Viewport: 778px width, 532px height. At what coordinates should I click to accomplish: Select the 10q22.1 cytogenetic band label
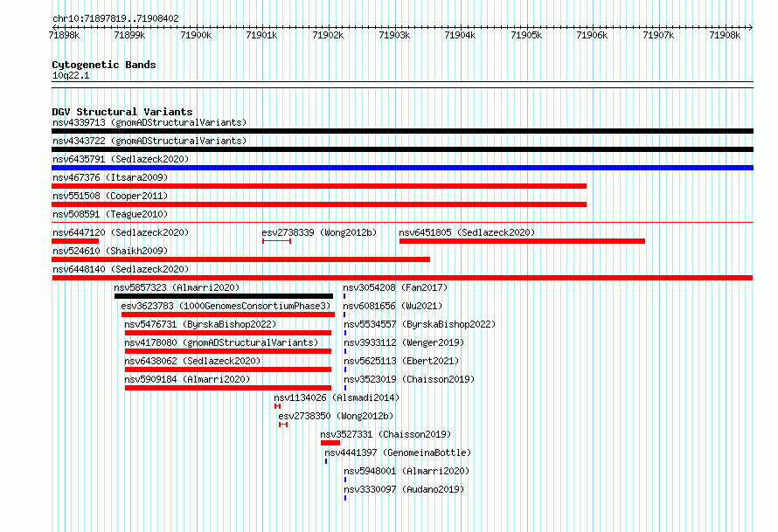coord(71,75)
